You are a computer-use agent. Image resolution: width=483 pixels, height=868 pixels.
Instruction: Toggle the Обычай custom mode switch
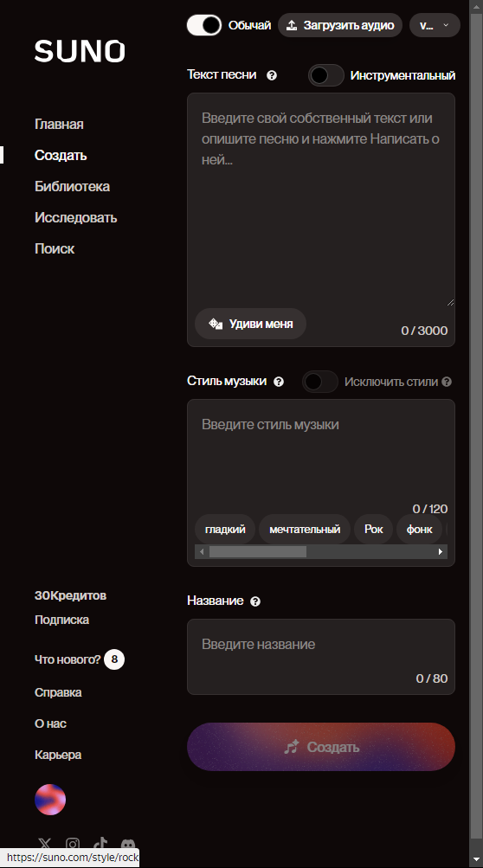click(x=203, y=25)
